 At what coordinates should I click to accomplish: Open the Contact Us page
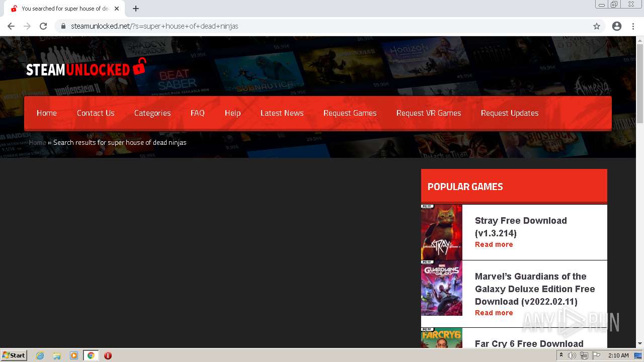96,113
